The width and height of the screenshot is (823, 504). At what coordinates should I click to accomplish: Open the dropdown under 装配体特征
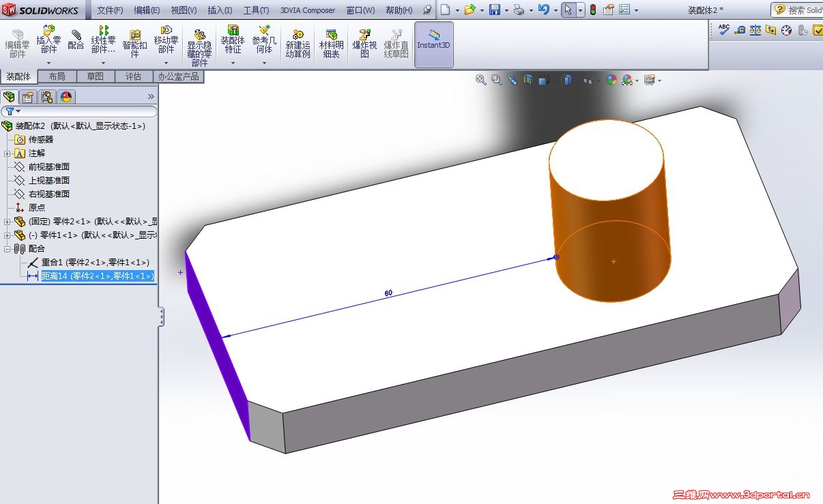coord(233,63)
